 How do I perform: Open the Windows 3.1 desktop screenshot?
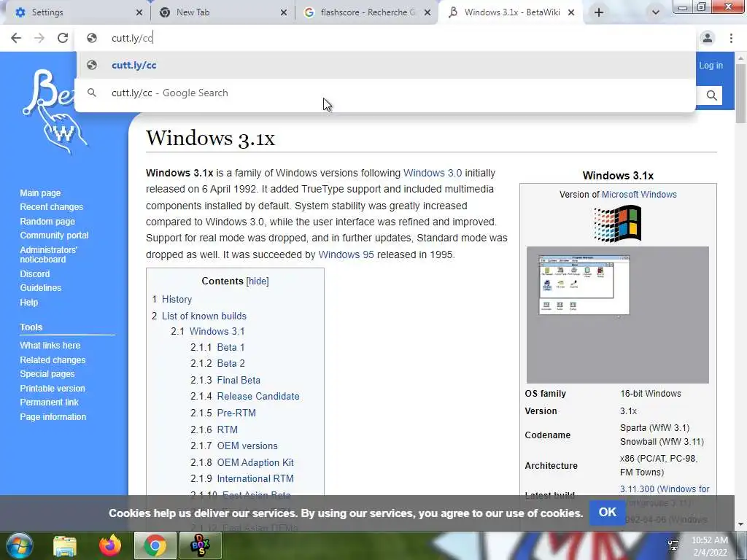point(617,315)
